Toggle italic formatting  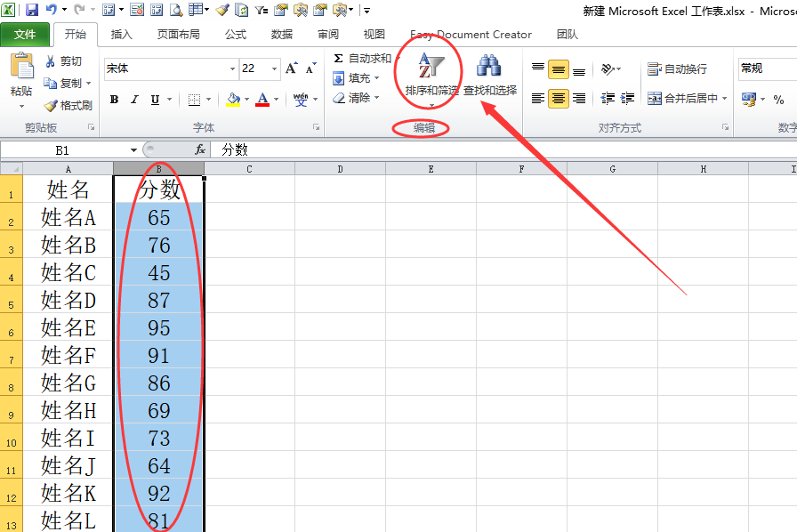[x=134, y=99]
